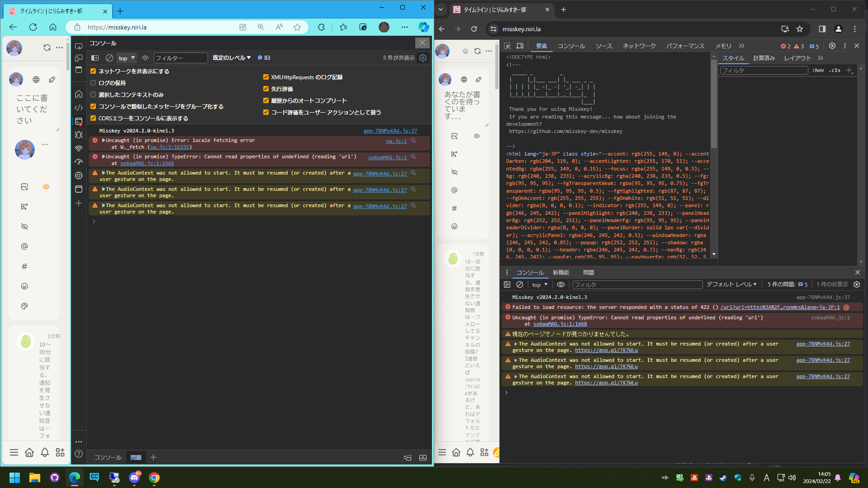868x488 pixels.
Task: Show console sidebar in Edge DevTools
Action: coord(95,58)
